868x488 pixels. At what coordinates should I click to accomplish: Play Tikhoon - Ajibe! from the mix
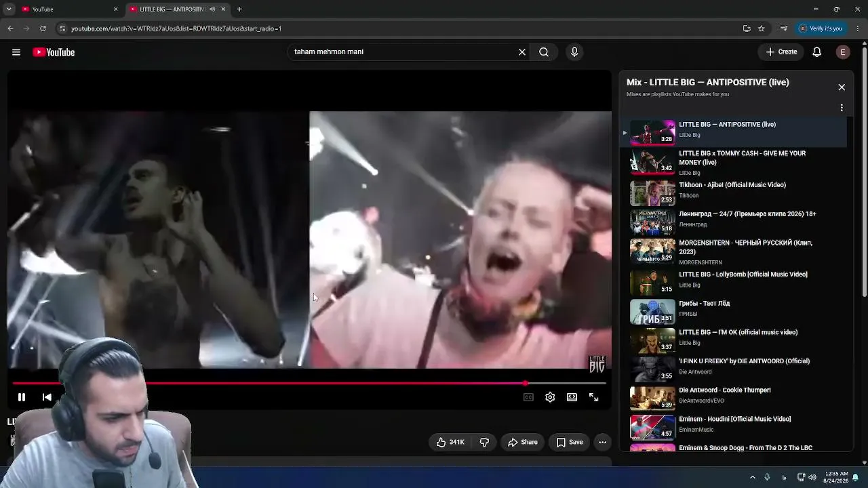click(735, 192)
